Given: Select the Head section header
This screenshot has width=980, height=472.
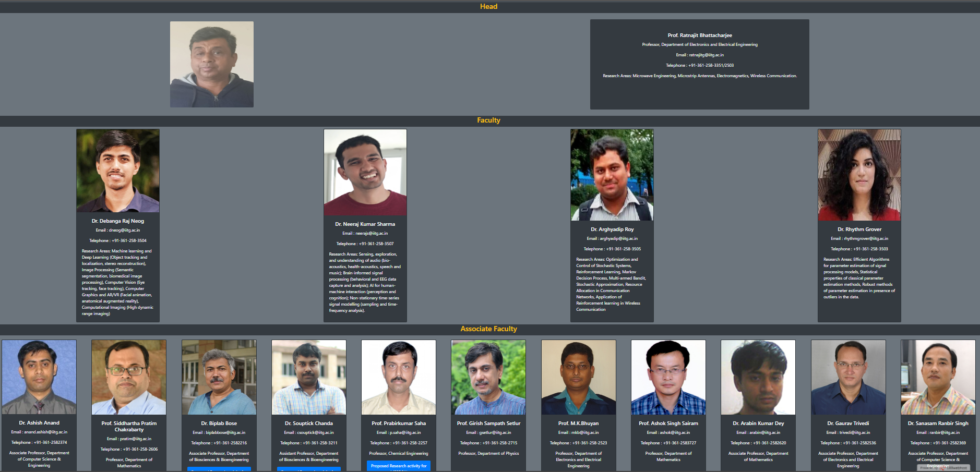Looking at the screenshot, I should tap(488, 6).
